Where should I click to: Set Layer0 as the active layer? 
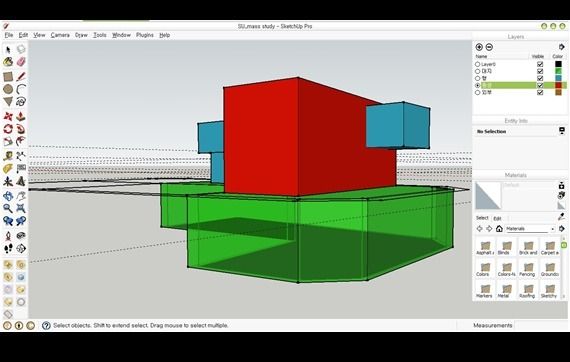pos(478,64)
